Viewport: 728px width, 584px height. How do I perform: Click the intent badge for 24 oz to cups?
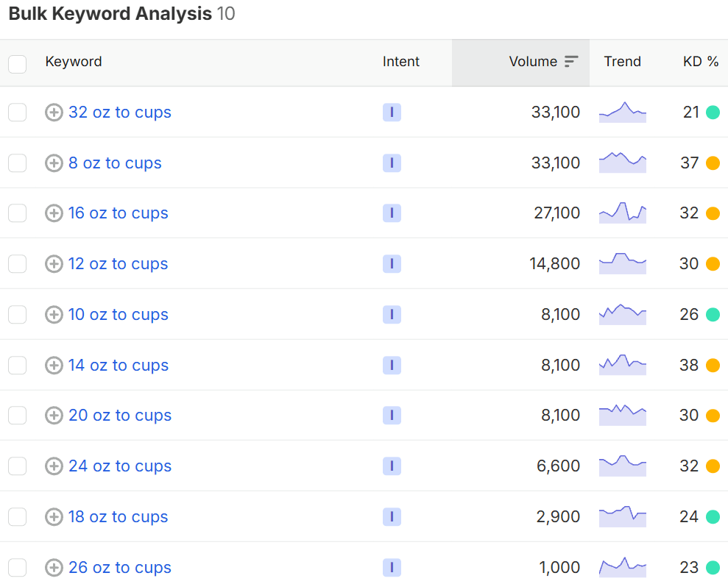click(x=392, y=466)
